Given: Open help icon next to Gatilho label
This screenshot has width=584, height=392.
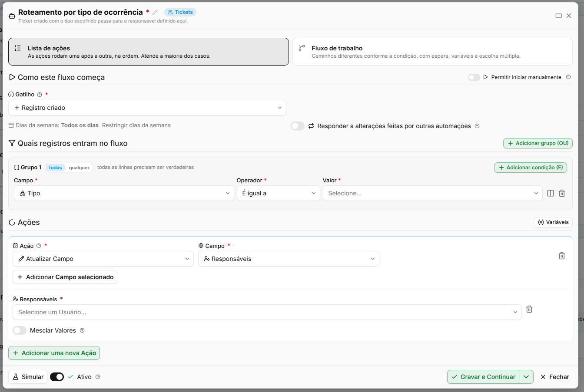Looking at the screenshot, I should 40,95.
